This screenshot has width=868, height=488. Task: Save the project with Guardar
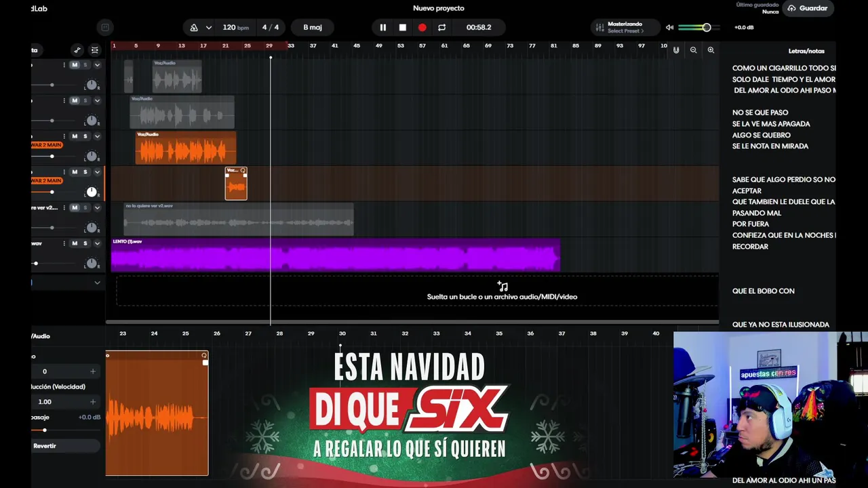[x=807, y=8]
